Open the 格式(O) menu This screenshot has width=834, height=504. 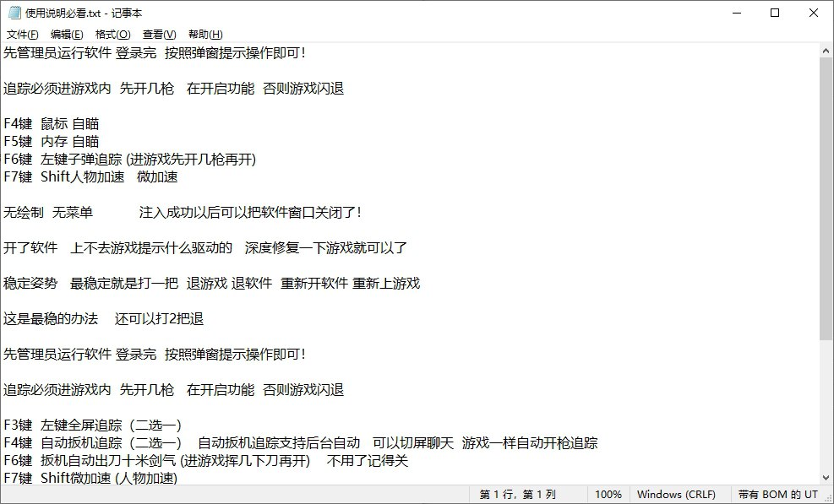[x=112, y=34]
